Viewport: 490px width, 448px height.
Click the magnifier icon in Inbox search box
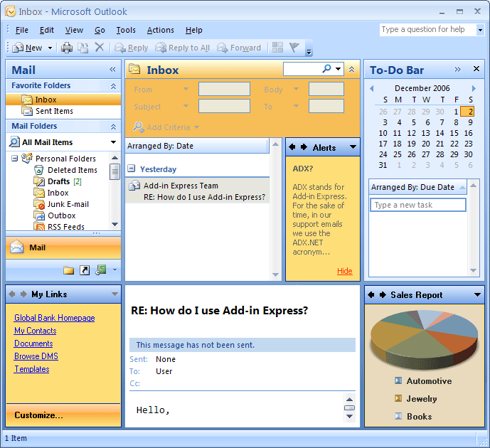pyautogui.click(x=326, y=69)
